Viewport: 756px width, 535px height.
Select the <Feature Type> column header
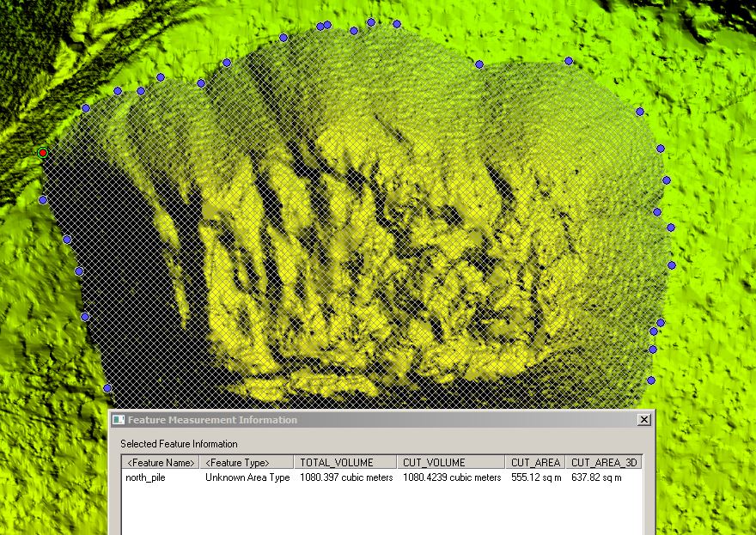click(x=247, y=463)
